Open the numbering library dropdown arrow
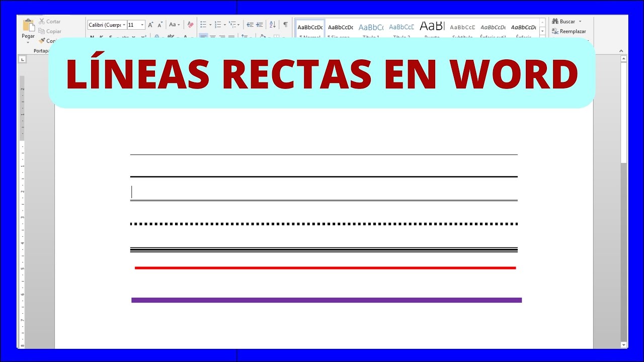Screen dimensions: 644x362 tap(224, 25)
